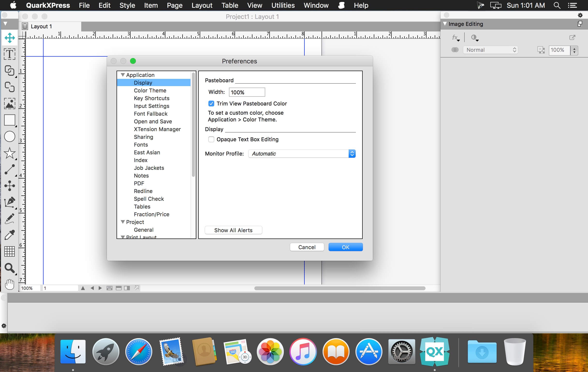The width and height of the screenshot is (588, 372).
Task: Toggle the Image Editing effect switch
Action: coord(455,50)
